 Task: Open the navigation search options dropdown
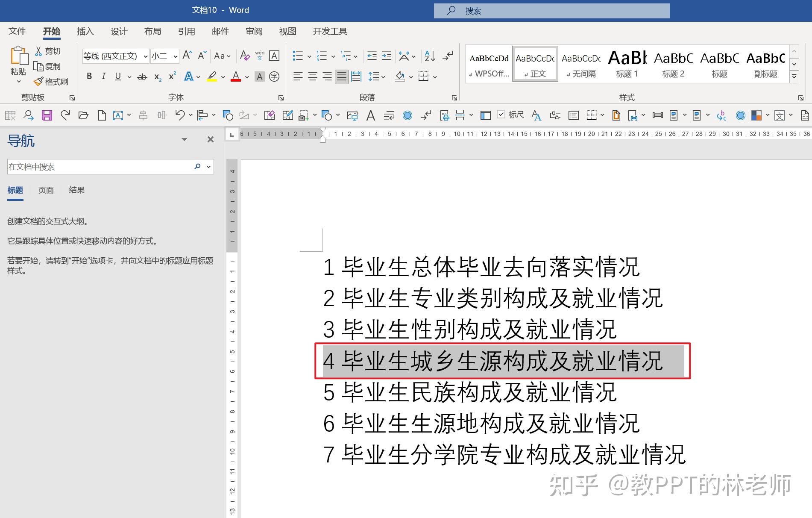tap(208, 167)
